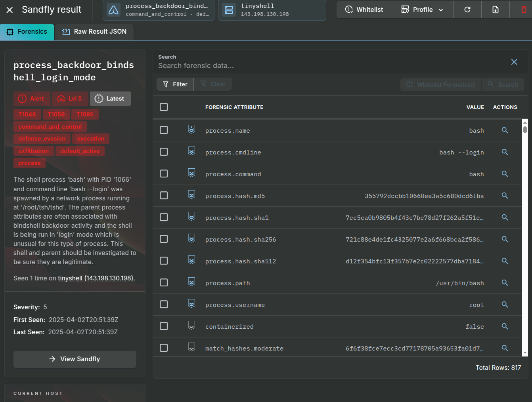The height and width of the screenshot is (402, 532).
Task: Click the search icon on process.hash.md5 row
Action: (x=505, y=195)
